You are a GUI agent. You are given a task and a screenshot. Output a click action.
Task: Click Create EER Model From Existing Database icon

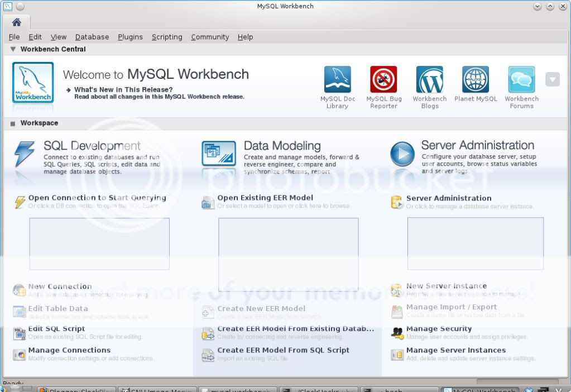click(208, 334)
